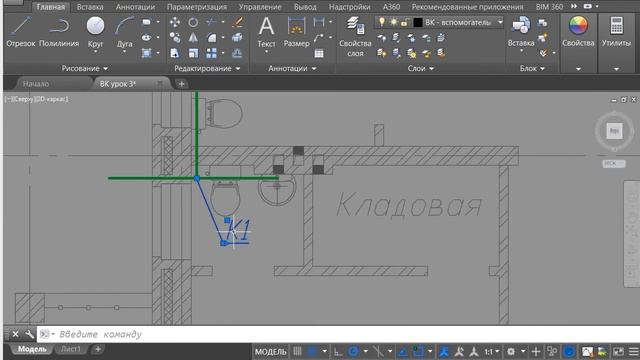Image resolution: width=640 pixels, height=360 pixels.
Task: Open Свойства слоя layer properties
Action: tap(355, 36)
